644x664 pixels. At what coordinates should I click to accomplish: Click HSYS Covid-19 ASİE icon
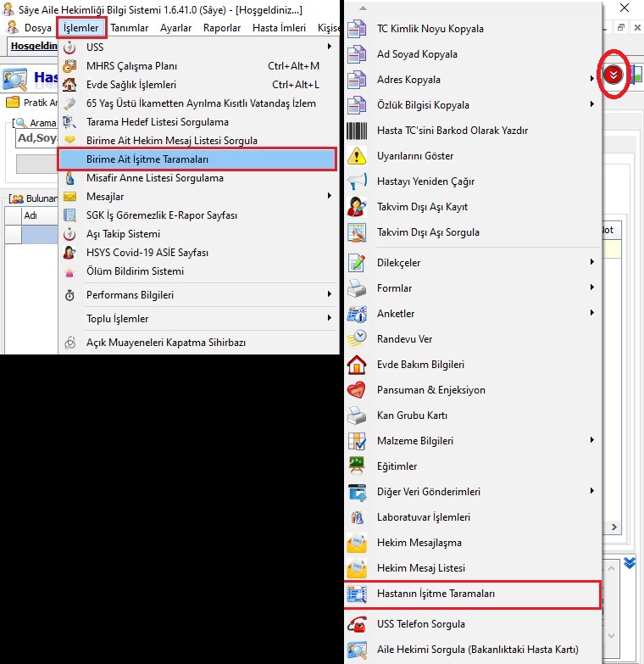(69, 253)
